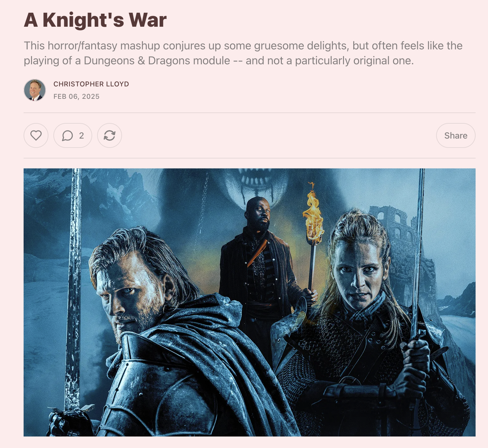Open the CHRISTOPHER LLOYD author link
Screen dimensions: 488x448
[91, 84]
